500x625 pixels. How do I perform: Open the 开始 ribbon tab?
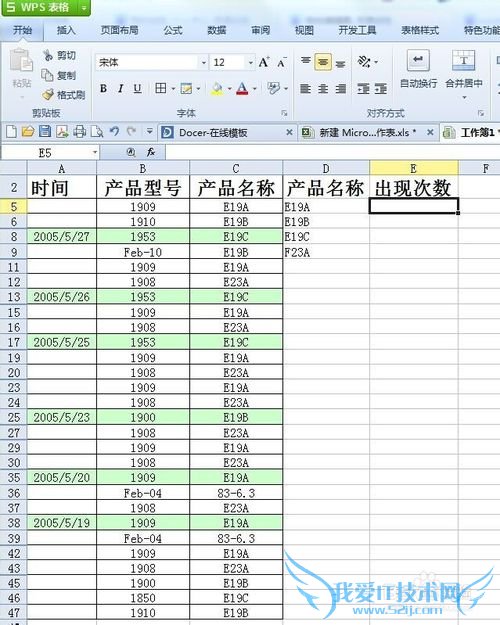(22, 30)
